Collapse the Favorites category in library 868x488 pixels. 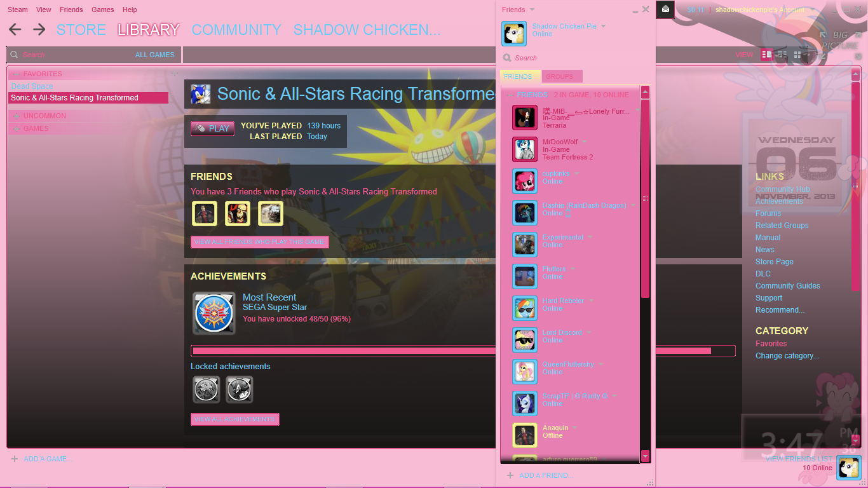coord(17,74)
